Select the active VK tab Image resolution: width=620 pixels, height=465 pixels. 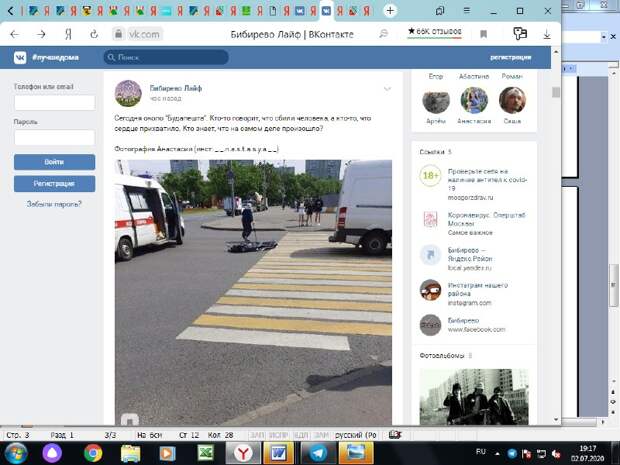coord(326,11)
